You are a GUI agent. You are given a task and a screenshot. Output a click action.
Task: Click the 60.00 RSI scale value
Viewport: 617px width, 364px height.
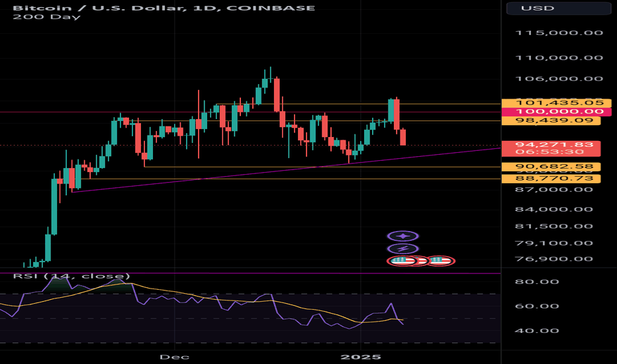tap(537, 306)
